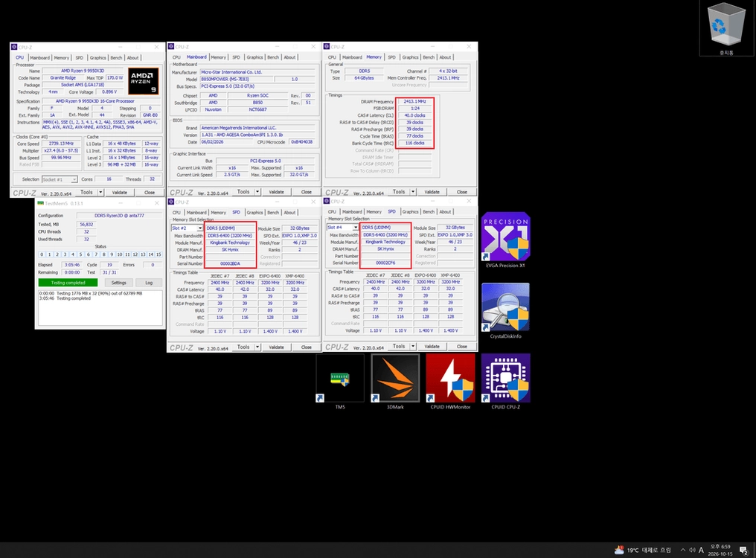Image resolution: width=756 pixels, height=558 pixels.
Task: Select SPD tab in CPU-Z Memory-tab window
Action: tap(391, 57)
